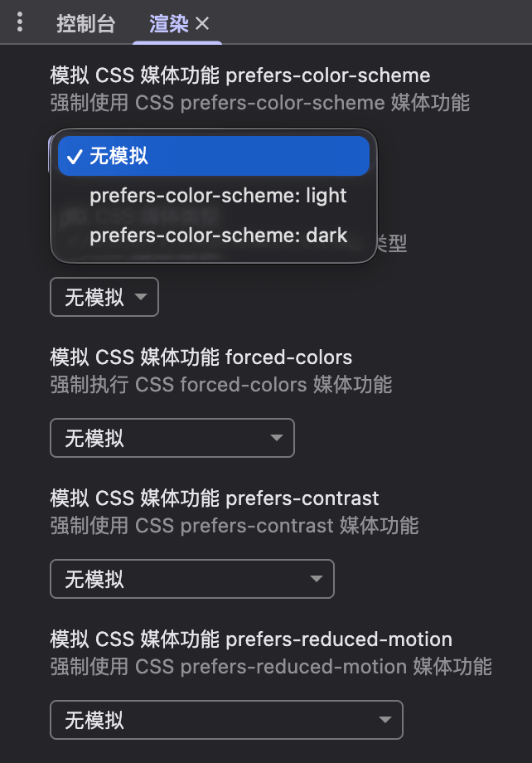Click the arrow on the prefers-contrast selector

(x=318, y=579)
